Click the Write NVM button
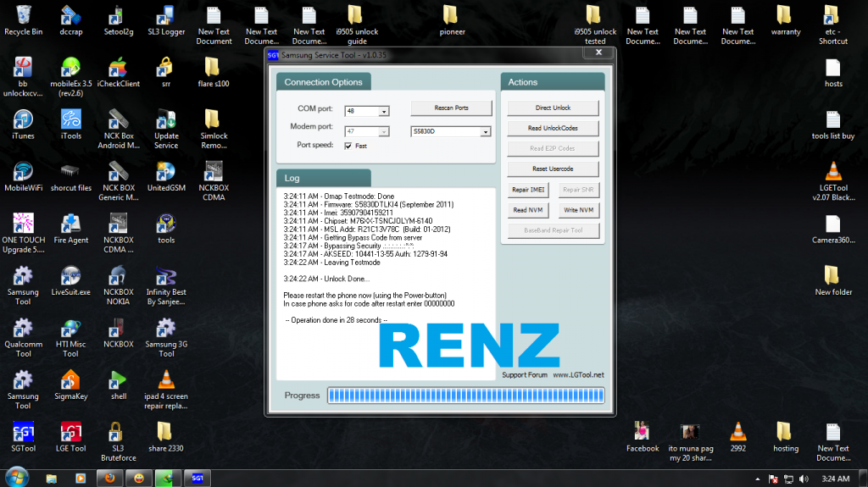868x487 pixels. coord(578,210)
